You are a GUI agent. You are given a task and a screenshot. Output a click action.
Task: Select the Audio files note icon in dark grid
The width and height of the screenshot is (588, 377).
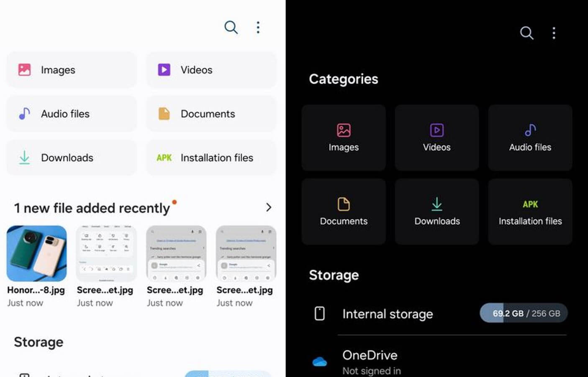coord(530,130)
